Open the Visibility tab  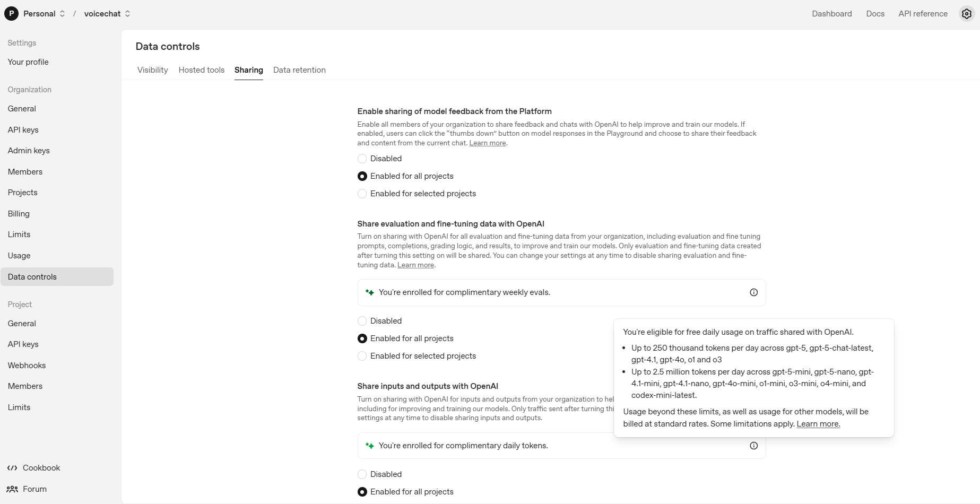pos(152,70)
